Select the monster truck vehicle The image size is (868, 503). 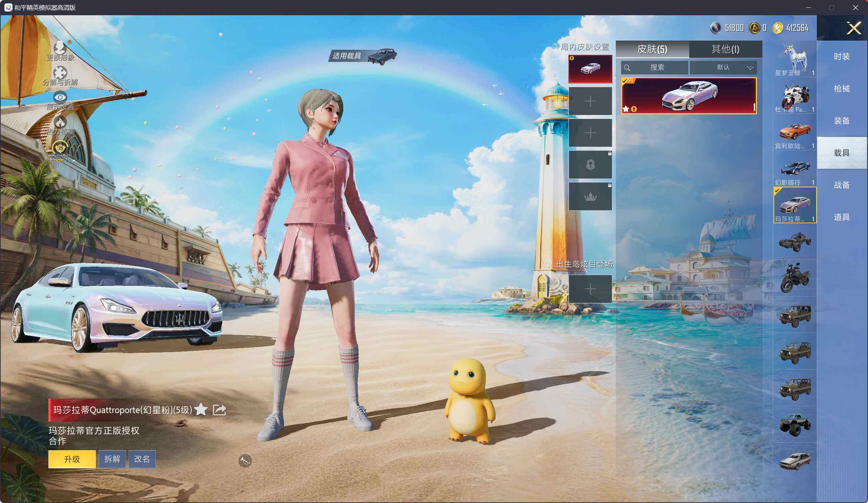pyautogui.click(x=795, y=425)
